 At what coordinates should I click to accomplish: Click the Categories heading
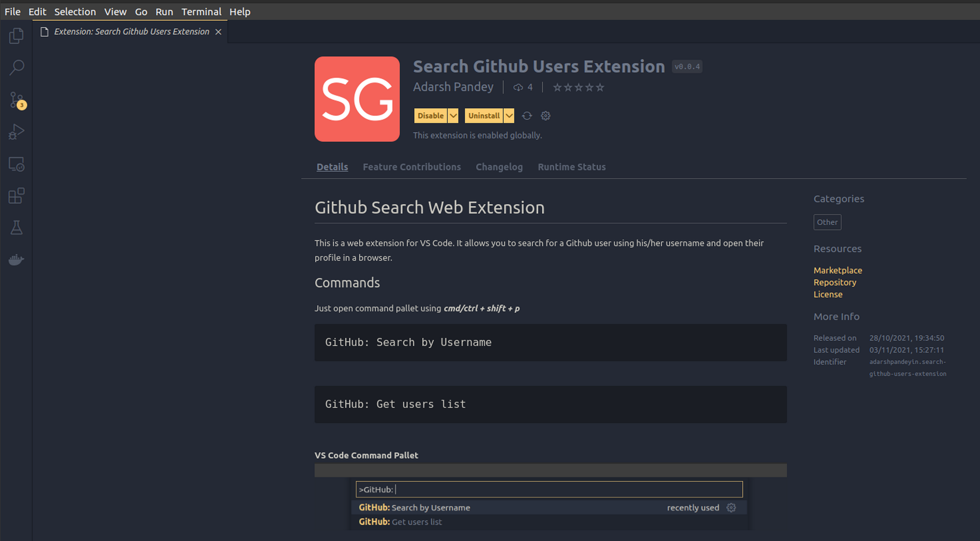point(838,199)
